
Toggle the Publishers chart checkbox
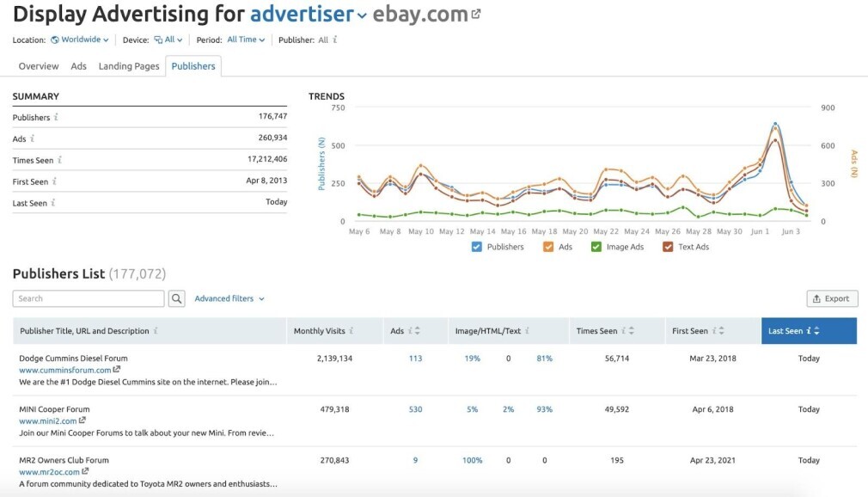coord(477,247)
